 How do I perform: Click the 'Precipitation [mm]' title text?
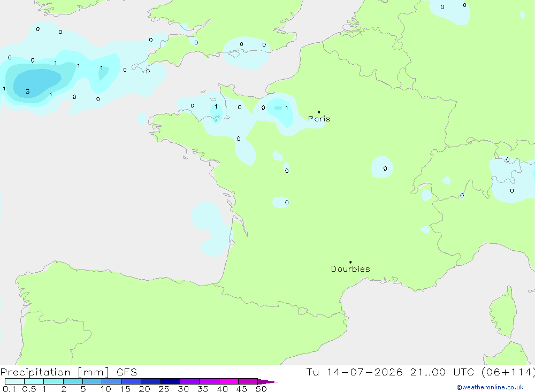tap(55, 372)
